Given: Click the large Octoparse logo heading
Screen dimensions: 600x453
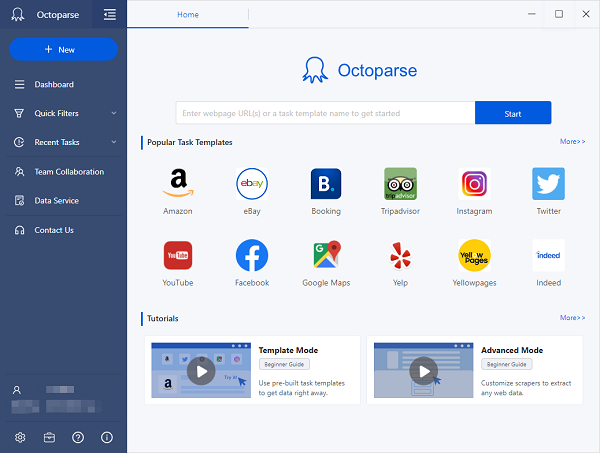Looking at the screenshot, I should (360, 70).
